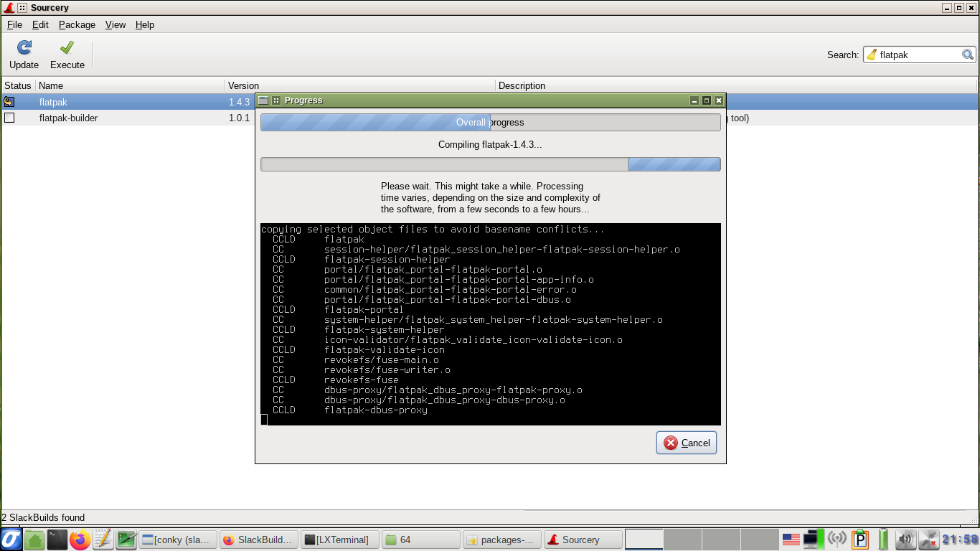Switch to the LXTerminal taskbar window
980x551 pixels.
click(340, 540)
